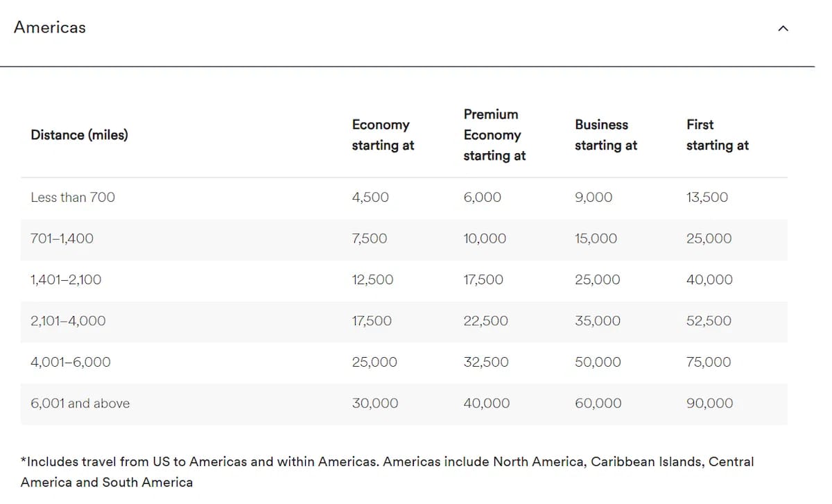This screenshot has width=832, height=504.
Task: Select the Less than 700 distance row
Action: pos(404,198)
